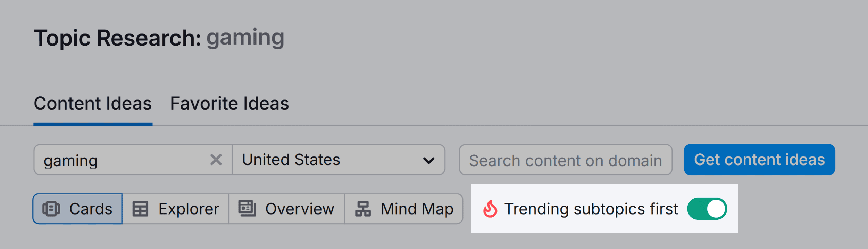Select the Overview view label
Image resolution: width=868 pixels, height=249 pixels.
click(x=299, y=209)
